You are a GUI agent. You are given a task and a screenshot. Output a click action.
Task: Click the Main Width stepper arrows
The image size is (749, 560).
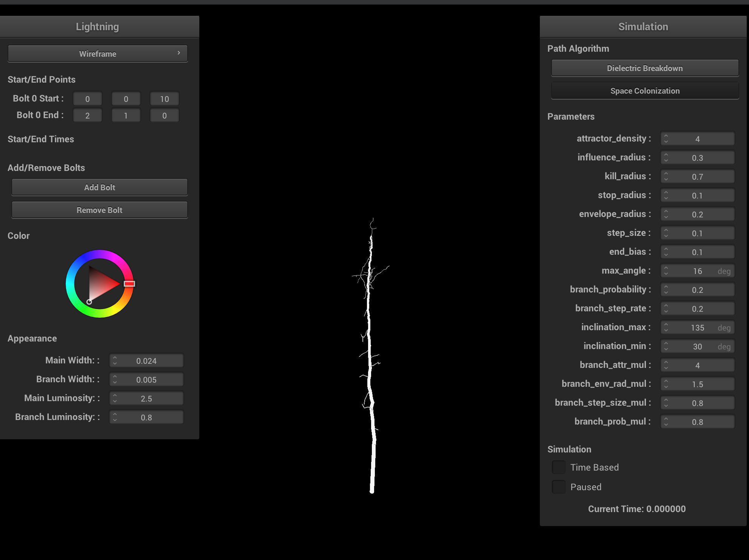pyautogui.click(x=115, y=361)
